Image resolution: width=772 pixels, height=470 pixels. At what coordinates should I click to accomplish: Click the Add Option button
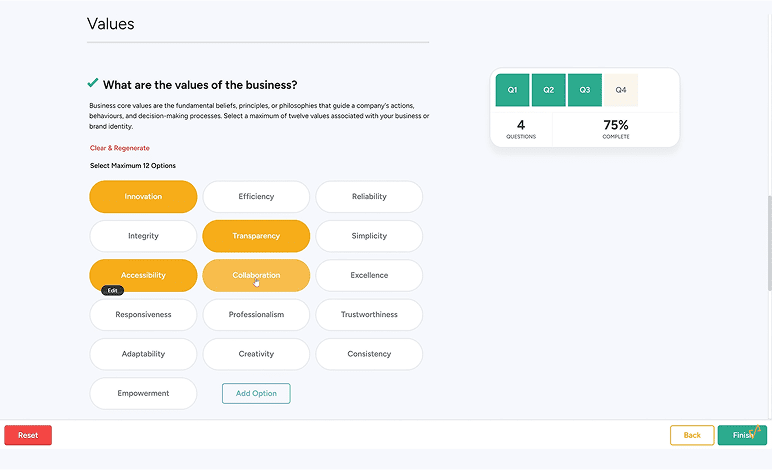[x=256, y=393]
